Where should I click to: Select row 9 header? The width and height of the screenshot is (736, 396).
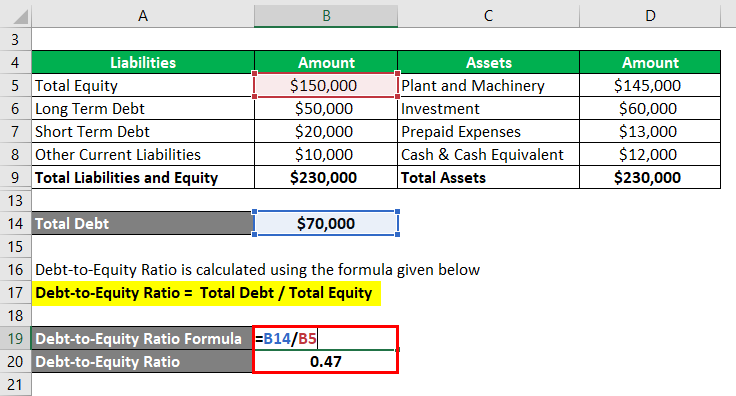[15, 177]
